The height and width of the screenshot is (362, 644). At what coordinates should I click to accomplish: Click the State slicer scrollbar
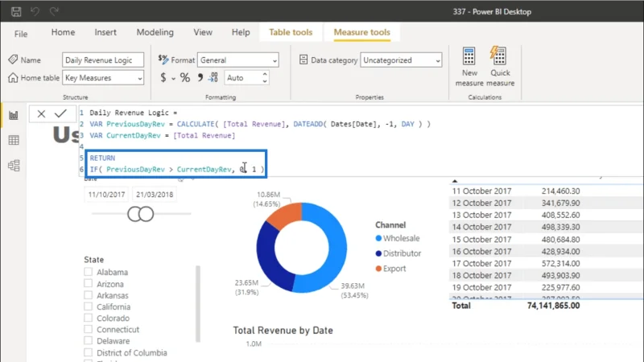tap(198, 304)
